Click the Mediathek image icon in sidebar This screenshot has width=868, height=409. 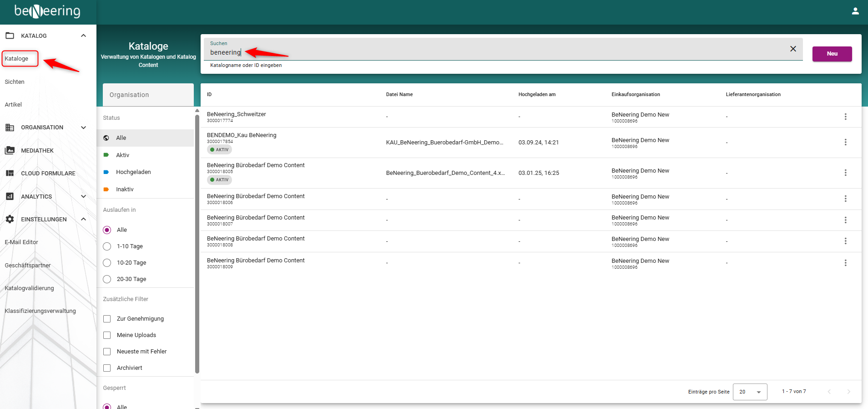pyautogui.click(x=10, y=150)
